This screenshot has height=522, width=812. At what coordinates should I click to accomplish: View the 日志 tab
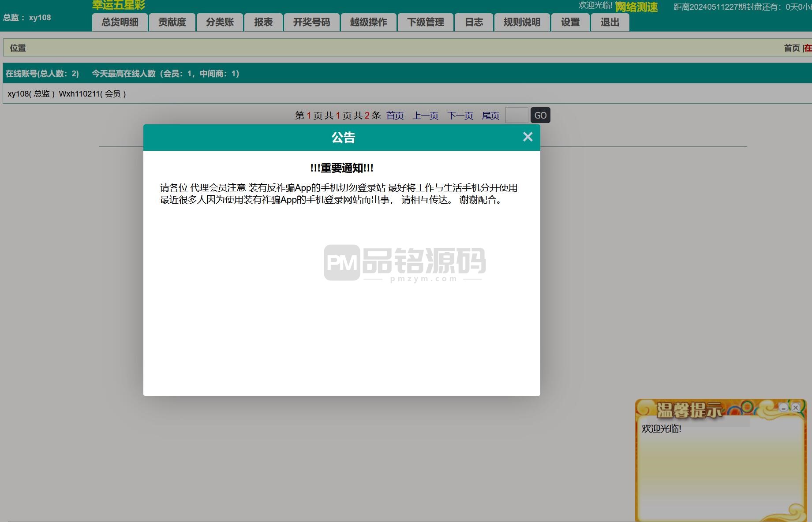point(474,22)
